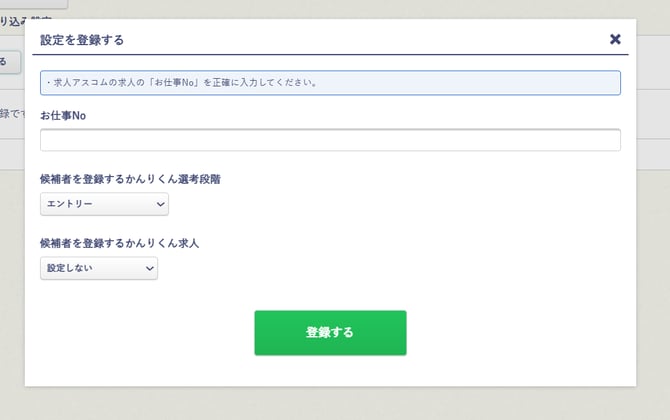The height and width of the screenshot is (420, 670).
Task: Click empty dialog area left of 登録する button
Action: [x=140, y=333]
